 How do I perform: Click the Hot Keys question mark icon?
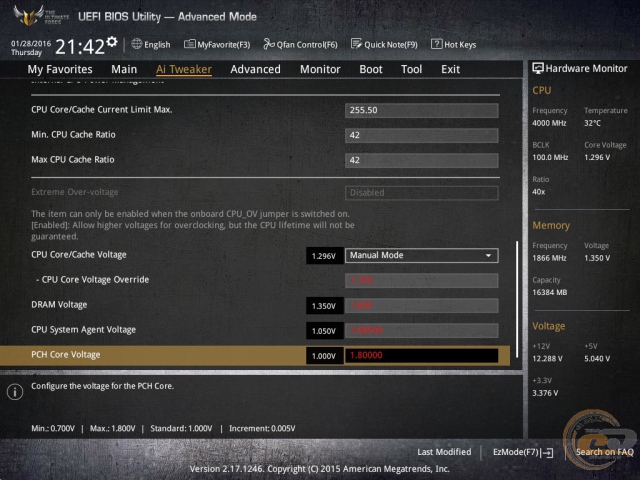point(436,44)
